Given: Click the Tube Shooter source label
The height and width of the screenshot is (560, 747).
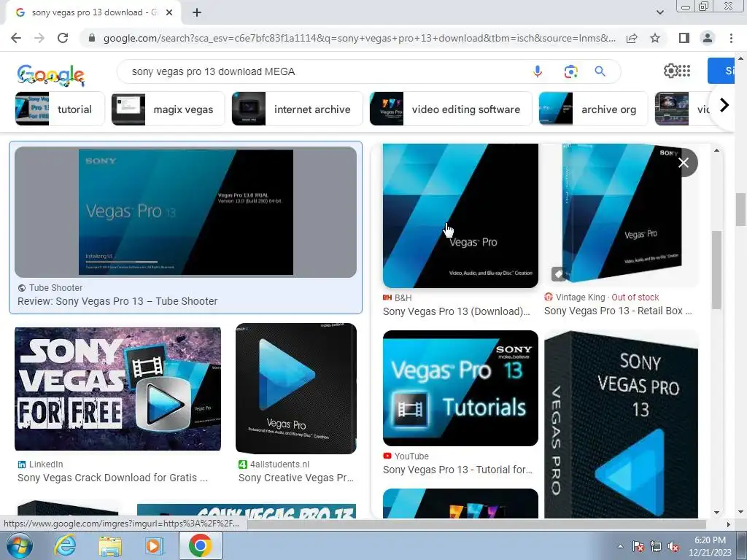Looking at the screenshot, I should tap(55, 287).
